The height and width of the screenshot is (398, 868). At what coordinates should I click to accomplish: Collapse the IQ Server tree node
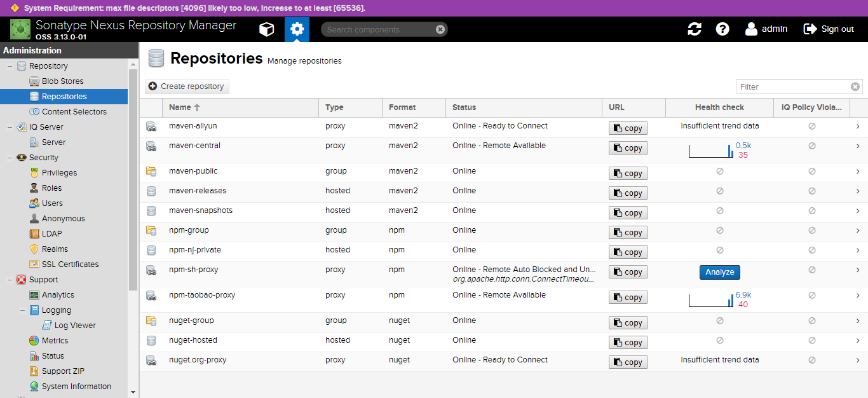(x=10, y=127)
